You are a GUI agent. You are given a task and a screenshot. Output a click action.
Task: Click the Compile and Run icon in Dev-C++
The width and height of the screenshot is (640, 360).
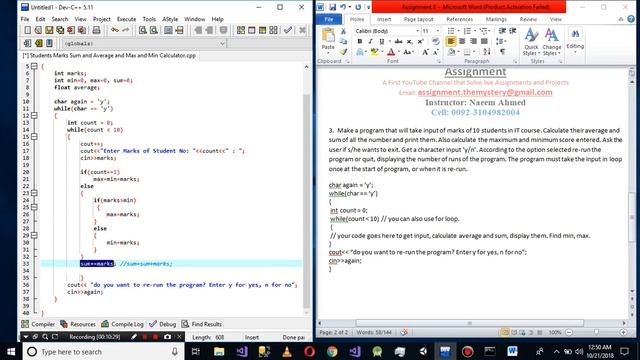point(262,30)
